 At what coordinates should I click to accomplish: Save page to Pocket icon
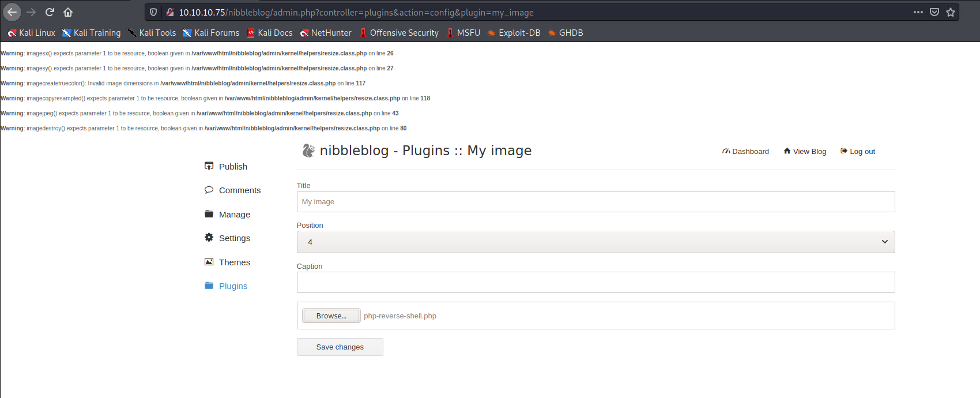pyautogui.click(x=934, y=12)
